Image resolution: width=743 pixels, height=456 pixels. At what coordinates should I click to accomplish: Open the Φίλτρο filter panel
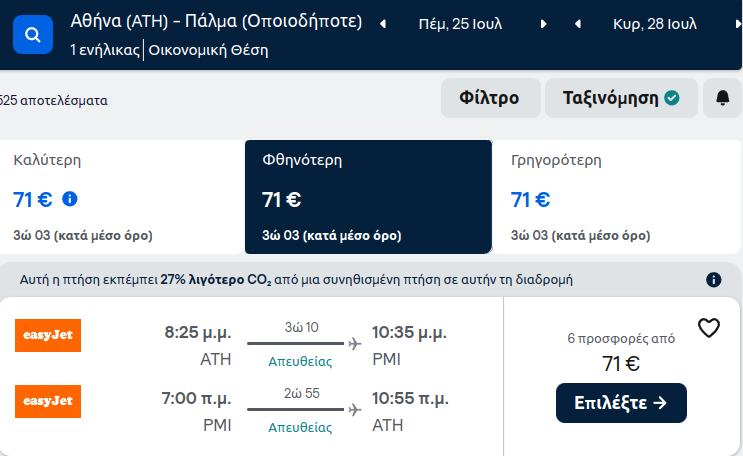490,98
